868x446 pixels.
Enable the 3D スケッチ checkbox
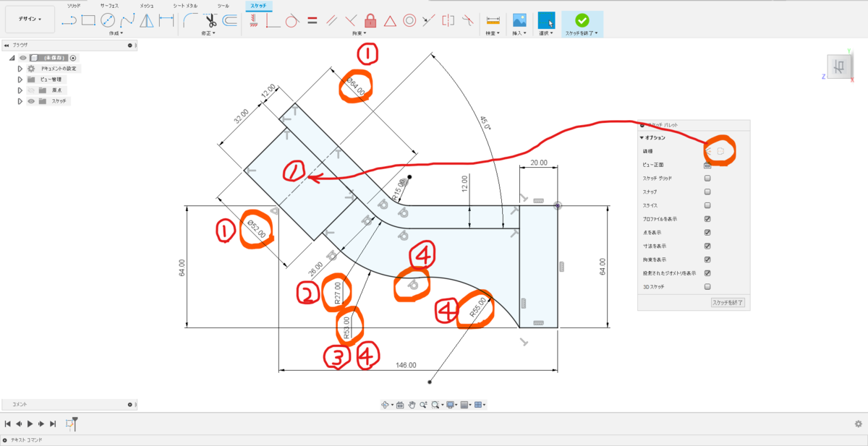tap(707, 286)
